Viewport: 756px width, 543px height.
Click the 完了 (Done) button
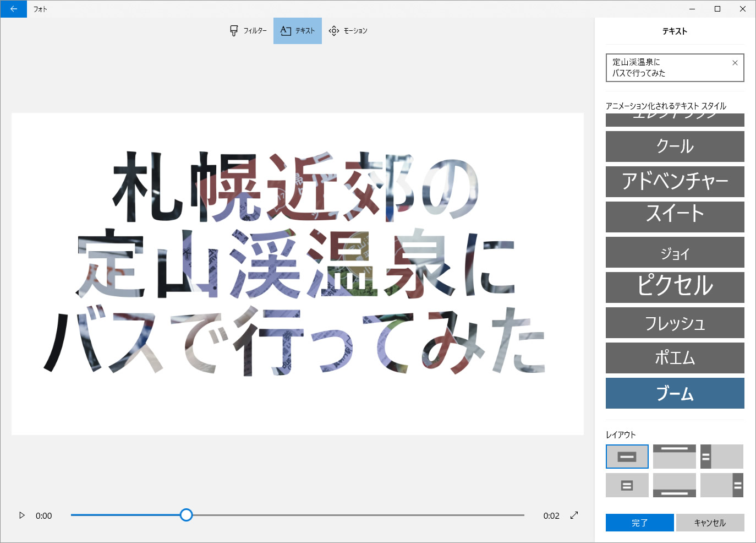click(x=639, y=523)
